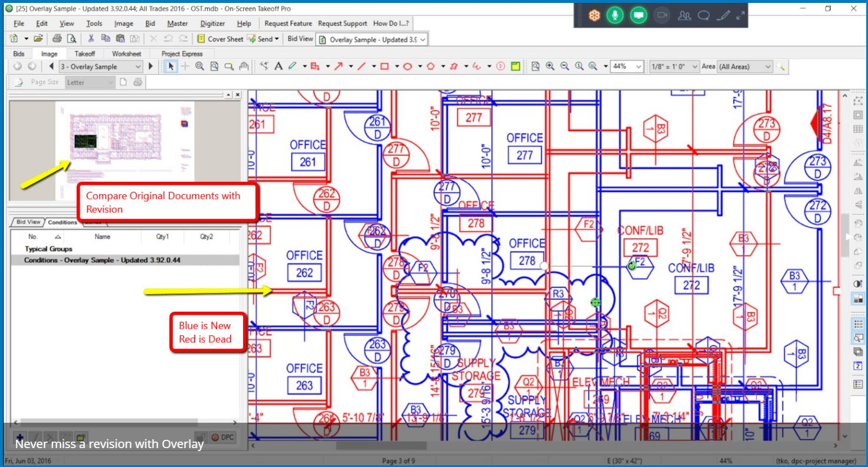868x467 pixels.
Task: Switch to the Takeoff tab
Action: [x=84, y=54]
